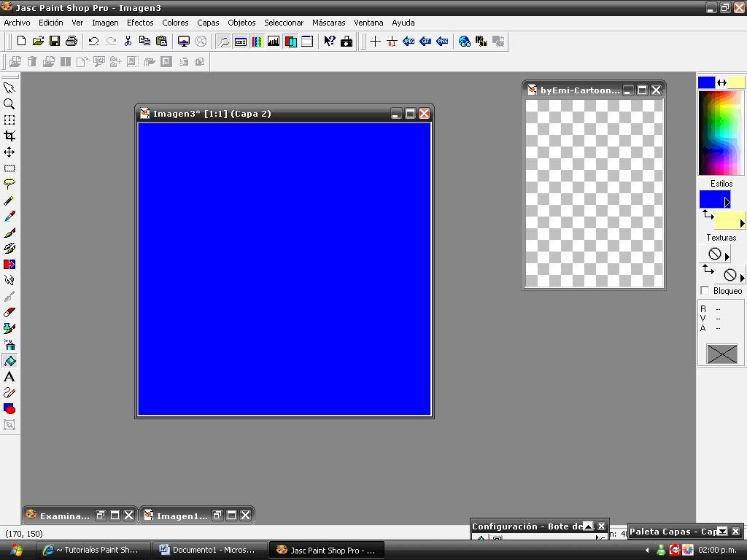Switch to Documento1 Microsoft Word taskbar button
The height and width of the screenshot is (560, 747).
pyautogui.click(x=208, y=550)
